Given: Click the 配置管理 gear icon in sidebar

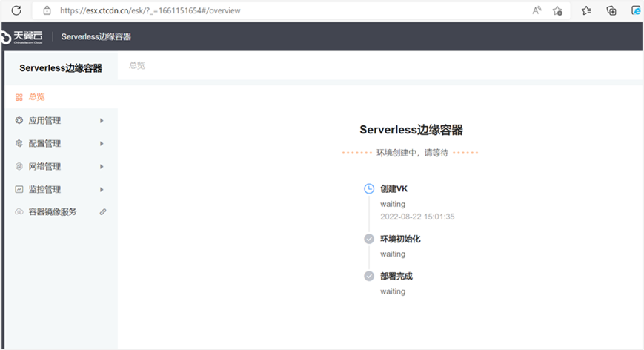Looking at the screenshot, I should (19, 143).
